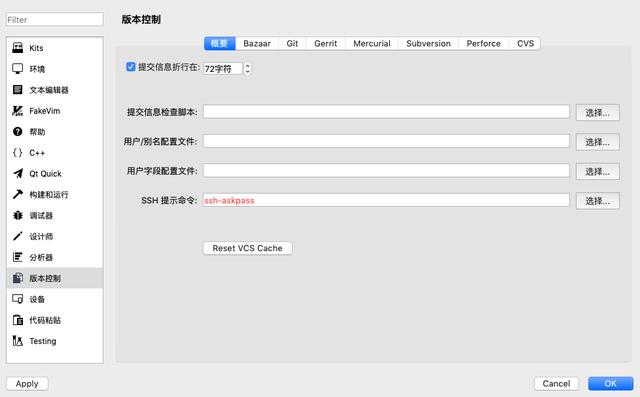Image resolution: width=640 pixels, height=397 pixels.
Task: Select the 设计师 pencil icon
Action: pyautogui.click(x=18, y=236)
